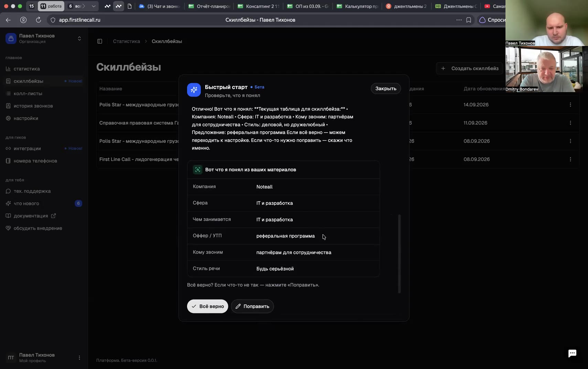Click Создать скиллбейз button
The height and width of the screenshot is (369, 588).
point(470,68)
